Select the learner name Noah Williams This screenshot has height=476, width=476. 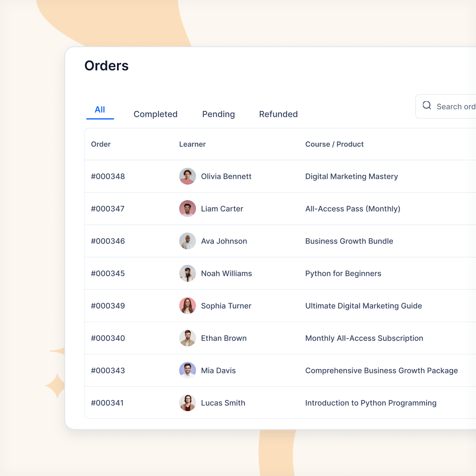226,273
